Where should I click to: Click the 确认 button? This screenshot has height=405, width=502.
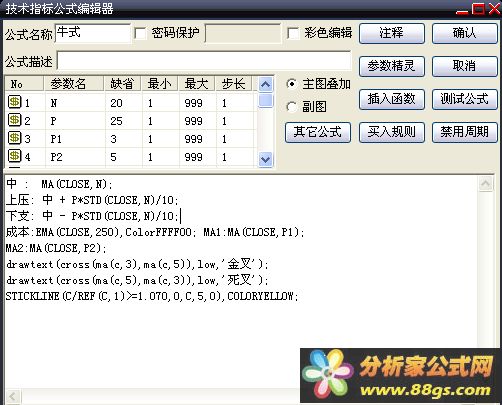465,33
